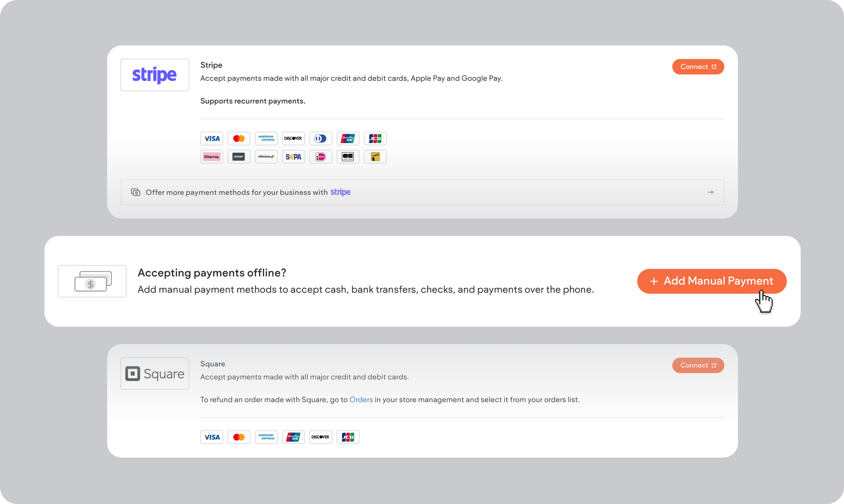Select the Visa card icon under Stripe
The width and height of the screenshot is (844, 504).
pyautogui.click(x=211, y=138)
